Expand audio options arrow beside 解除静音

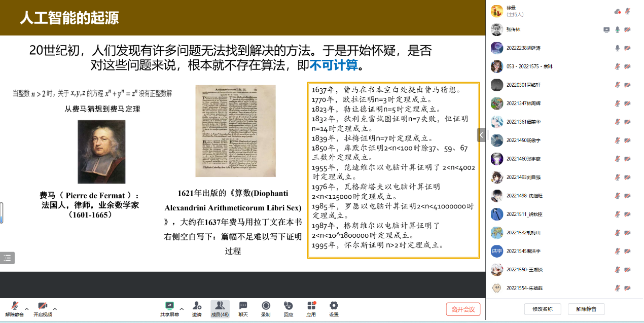(x=27, y=308)
